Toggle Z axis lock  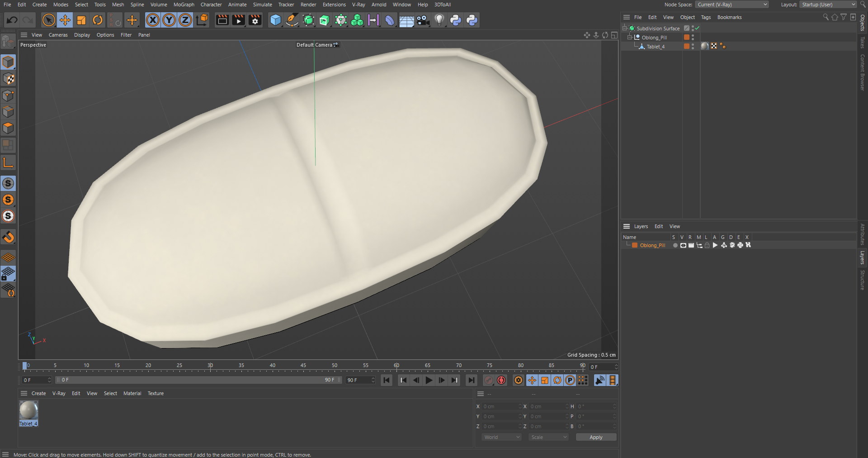[x=185, y=20]
